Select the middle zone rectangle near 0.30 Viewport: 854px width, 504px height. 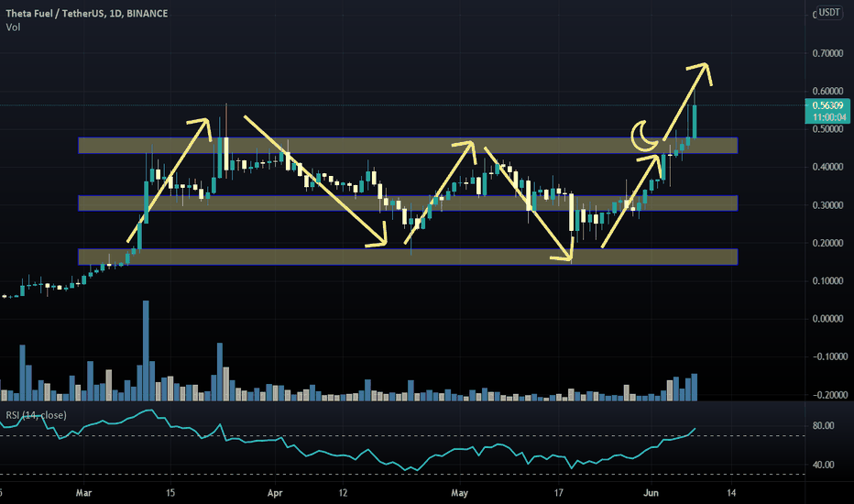[408, 203]
